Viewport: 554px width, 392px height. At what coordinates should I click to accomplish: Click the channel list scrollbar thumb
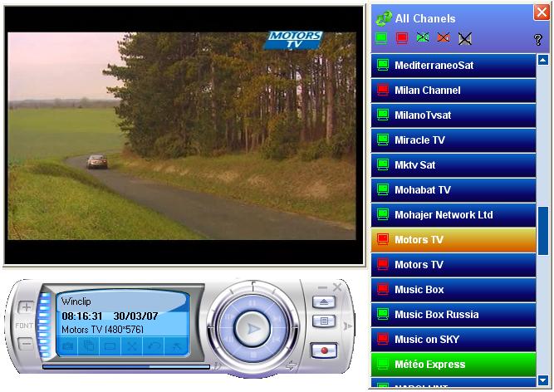coord(543,231)
